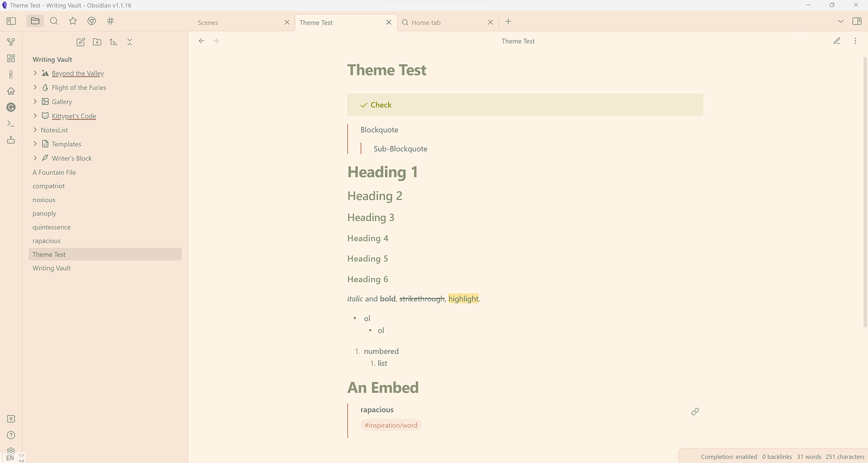Copy link icon on rapacious embed

pyautogui.click(x=695, y=411)
